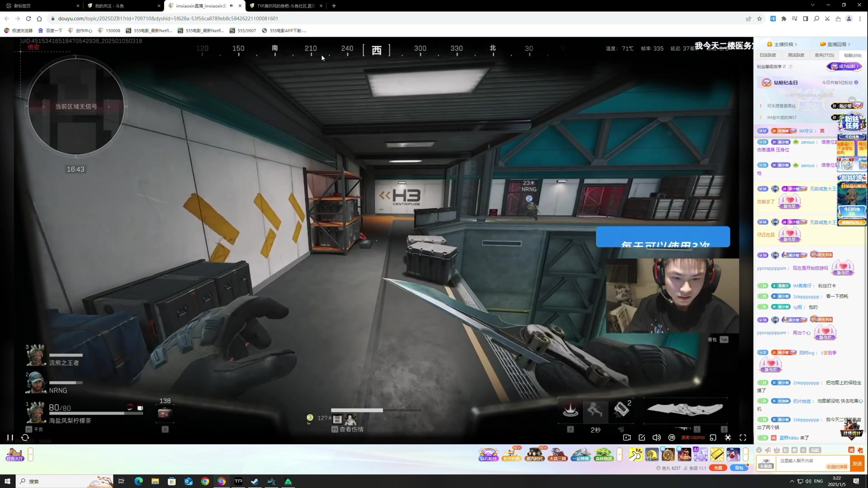
Task: Click the 高能 toggle in chat toolbar
Action: click(x=815, y=450)
